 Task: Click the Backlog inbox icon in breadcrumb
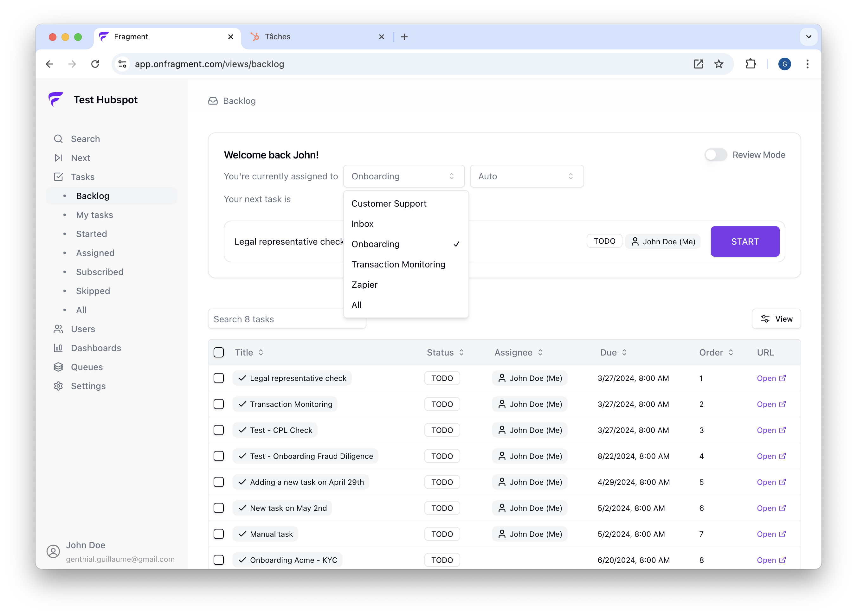pyautogui.click(x=213, y=101)
